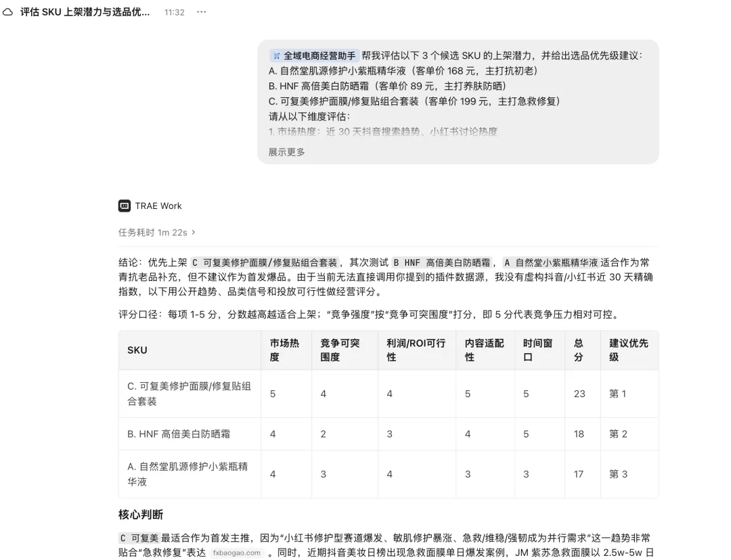Click the TRAE Work label
This screenshot has width=731, height=560.
(x=158, y=206)
